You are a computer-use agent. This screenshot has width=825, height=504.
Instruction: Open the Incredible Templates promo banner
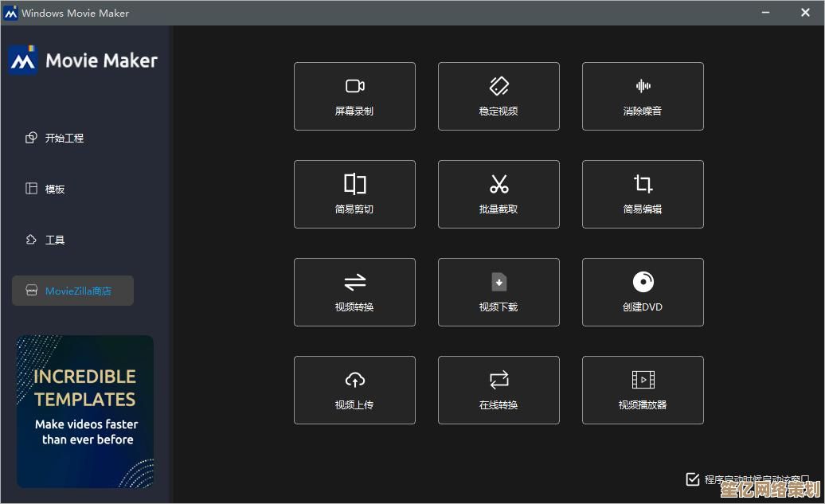(85, 412)
